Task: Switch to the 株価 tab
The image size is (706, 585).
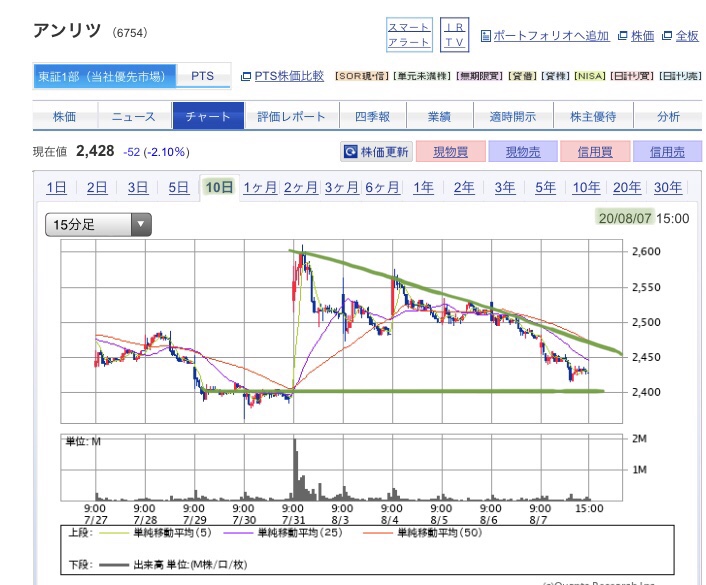Action: (x=65, y=117)
